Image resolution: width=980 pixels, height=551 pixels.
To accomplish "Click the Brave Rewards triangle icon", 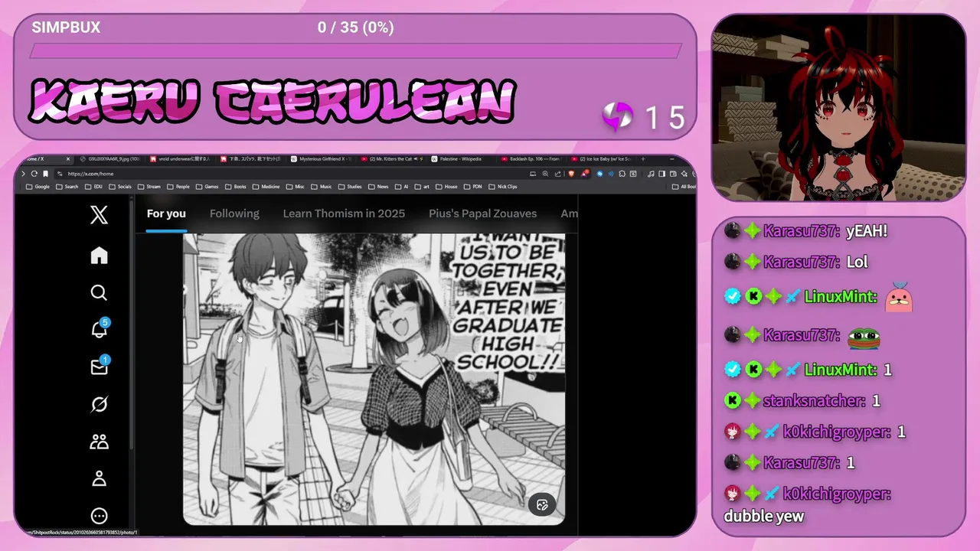I will coord(585,174).
